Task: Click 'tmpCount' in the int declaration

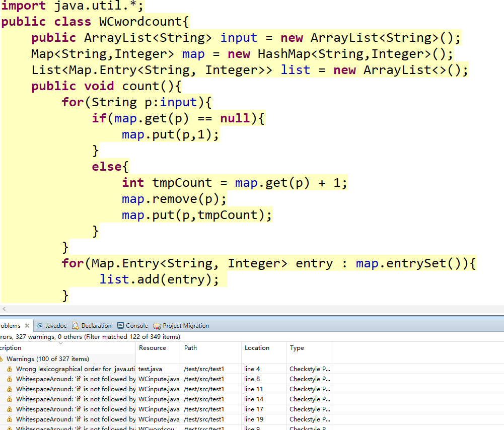Action: [x=182, y=183]
